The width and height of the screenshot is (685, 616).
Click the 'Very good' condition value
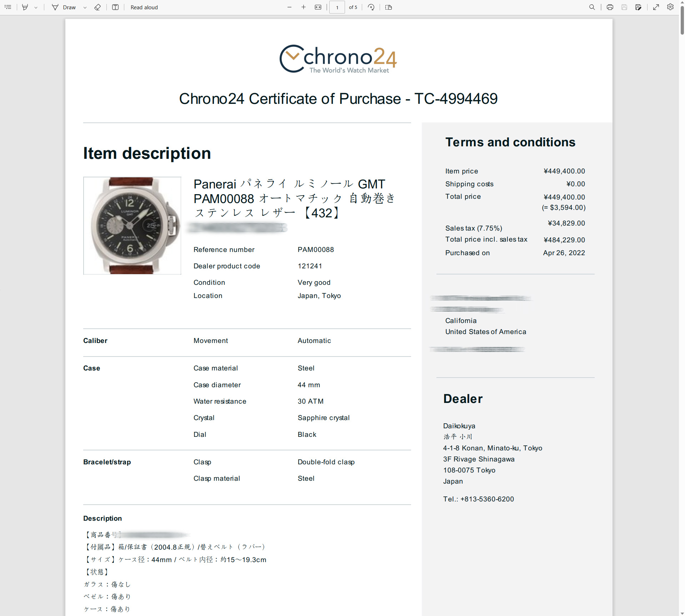pos(314,282)
